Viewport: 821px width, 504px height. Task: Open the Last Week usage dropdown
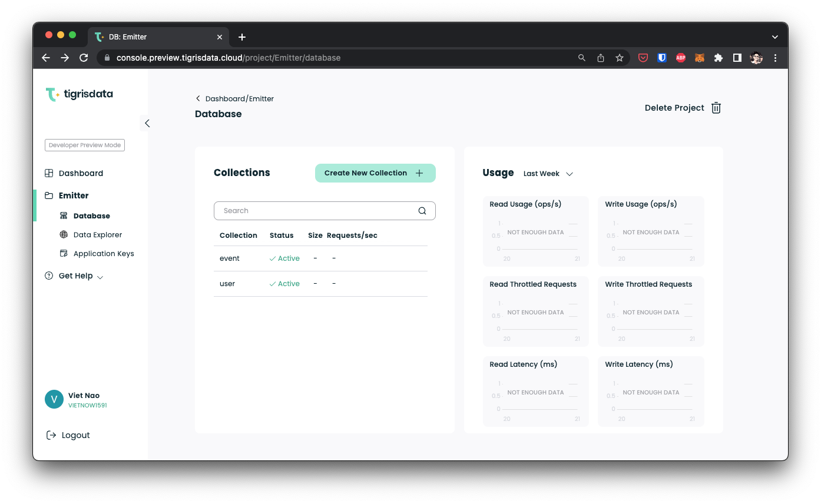[548, 174]
